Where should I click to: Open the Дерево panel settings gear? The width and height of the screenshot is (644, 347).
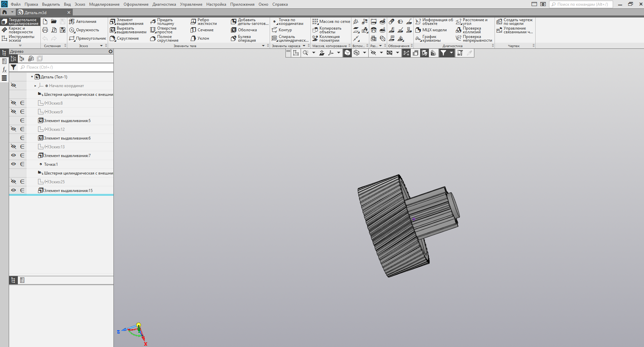point(110,51)
